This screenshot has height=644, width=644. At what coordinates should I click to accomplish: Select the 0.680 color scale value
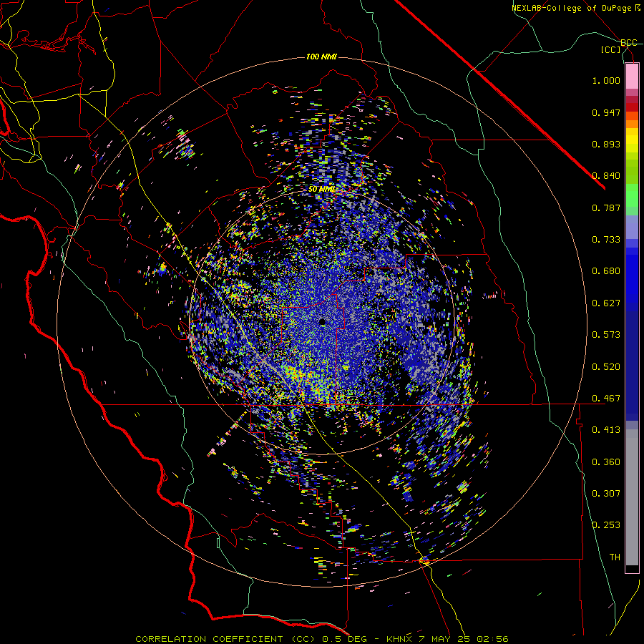(x=606, y=271)
